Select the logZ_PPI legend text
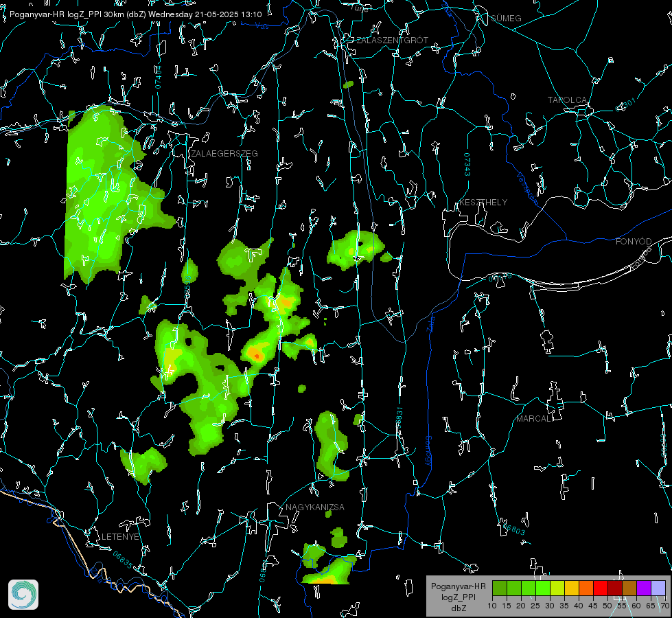This screenshot has height=618, width=672. click(x=458, y=597)
